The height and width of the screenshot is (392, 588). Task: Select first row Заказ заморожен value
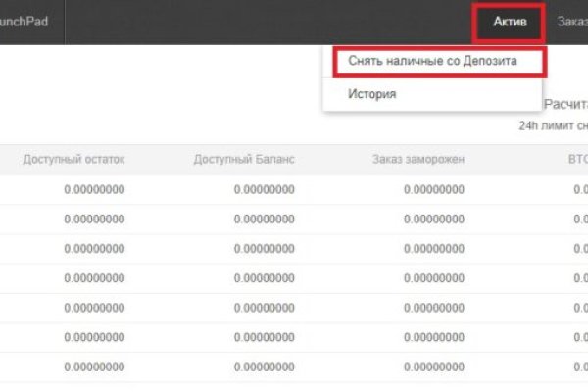pos(434,190)
